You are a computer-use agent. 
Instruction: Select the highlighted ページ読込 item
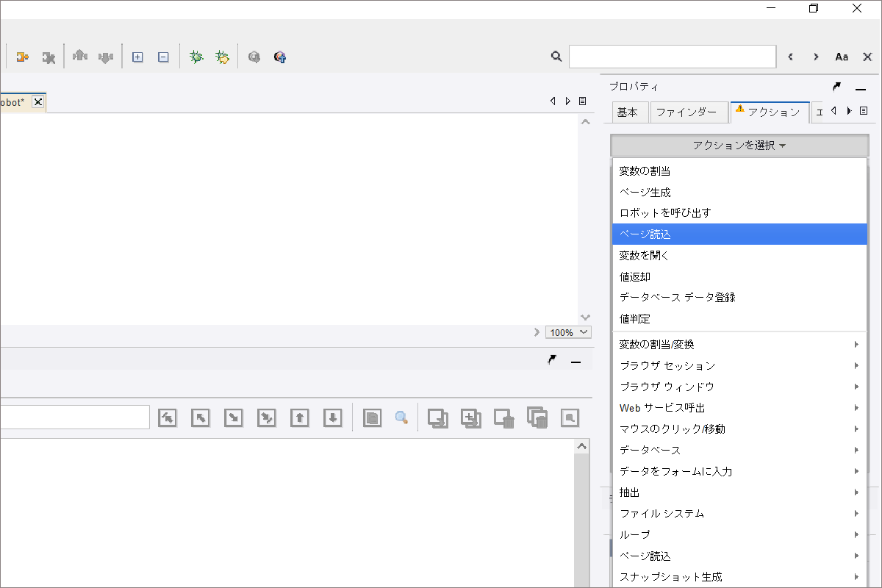[x=739, y=234]
